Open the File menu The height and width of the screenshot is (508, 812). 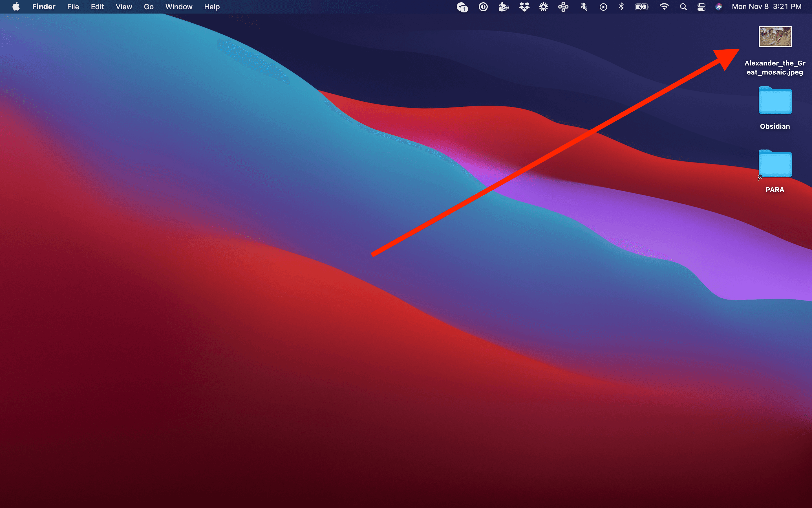click(x=73, y=7)
